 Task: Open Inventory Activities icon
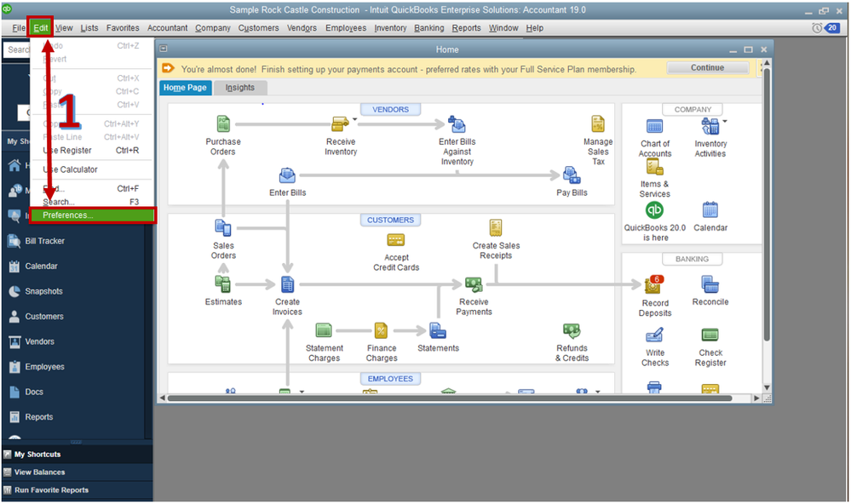(710, 126)
